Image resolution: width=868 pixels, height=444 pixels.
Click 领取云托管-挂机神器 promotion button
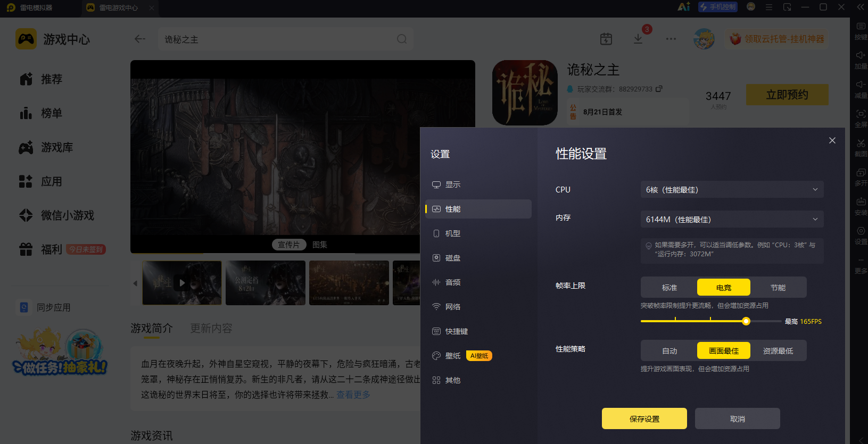point(776,39)
